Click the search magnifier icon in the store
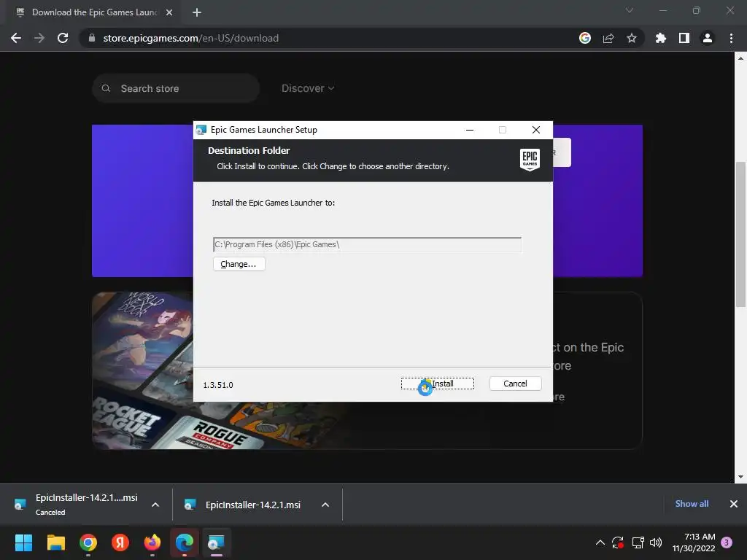Image resolution: width=747 pixels, height=560 pixels. (107, 88)
